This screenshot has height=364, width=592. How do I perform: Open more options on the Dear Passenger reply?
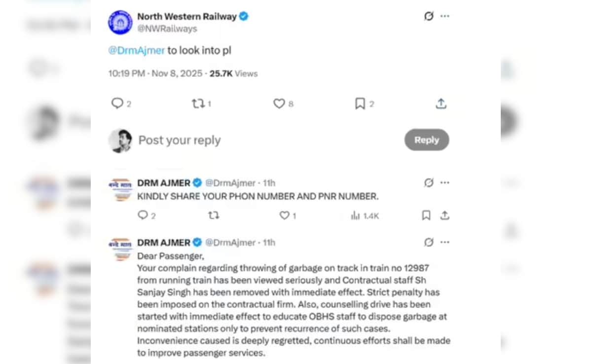pyautogui.click(x=445, y=242)
